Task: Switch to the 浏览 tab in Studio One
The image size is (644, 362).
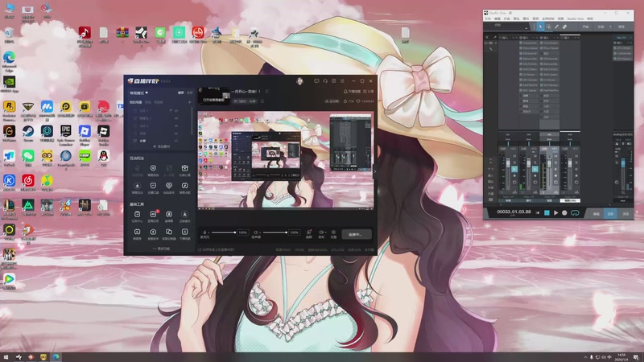Action: point(625,214)
